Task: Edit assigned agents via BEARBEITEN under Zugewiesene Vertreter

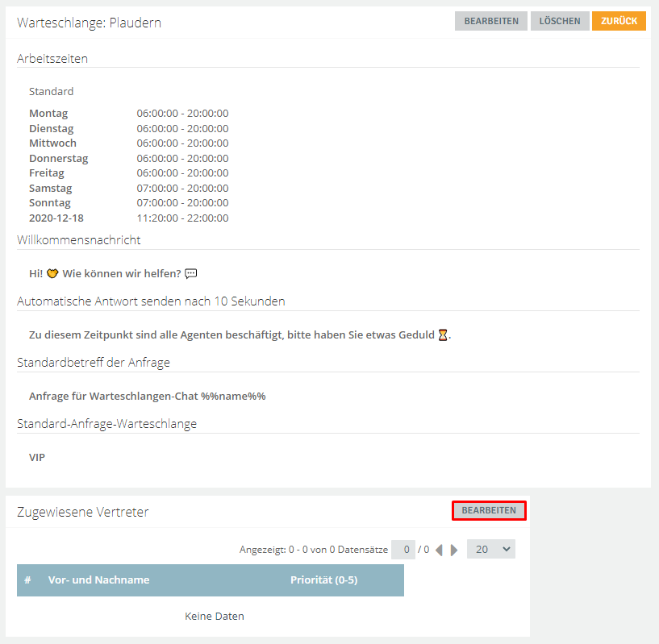Action: tap(489, 510)
